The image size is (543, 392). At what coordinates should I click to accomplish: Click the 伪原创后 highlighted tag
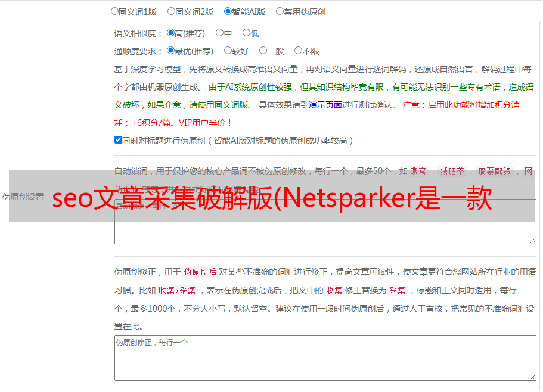(x=200, y=272)
